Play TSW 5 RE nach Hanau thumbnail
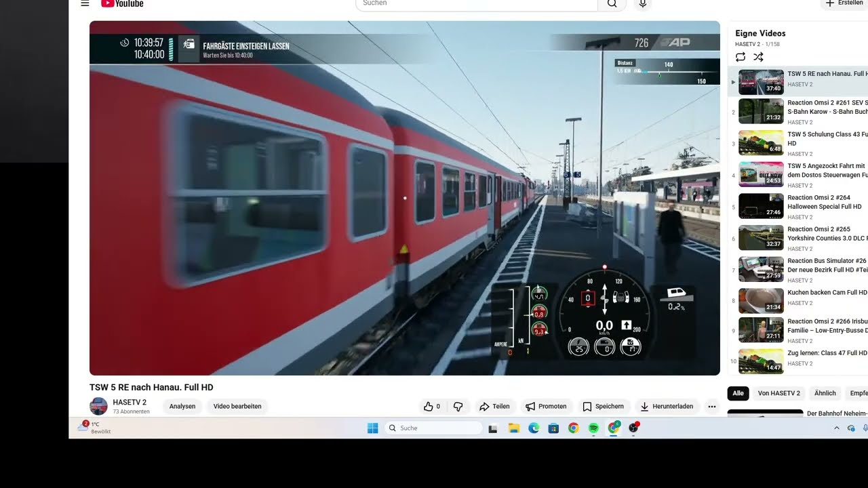868x488 pixels. tap(761, 82)
